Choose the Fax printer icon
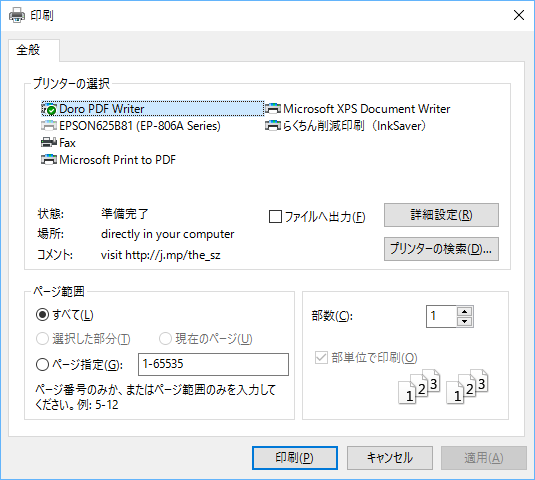 click(49, 143)
